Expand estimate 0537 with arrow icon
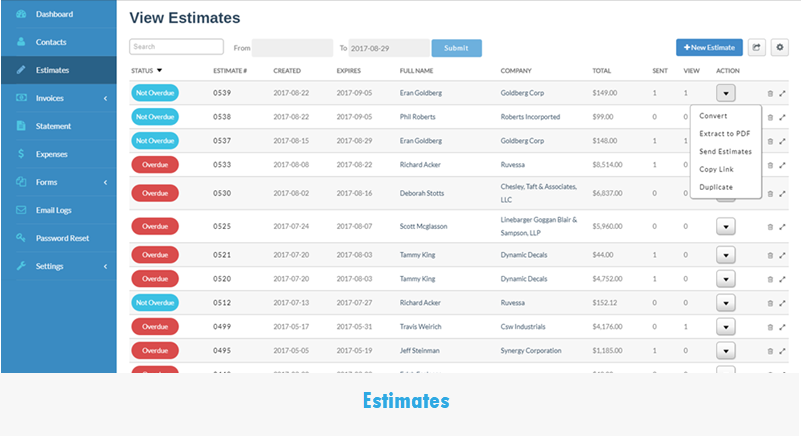The height and width of the screenshot is (436, 801). [x=782, y=142]
